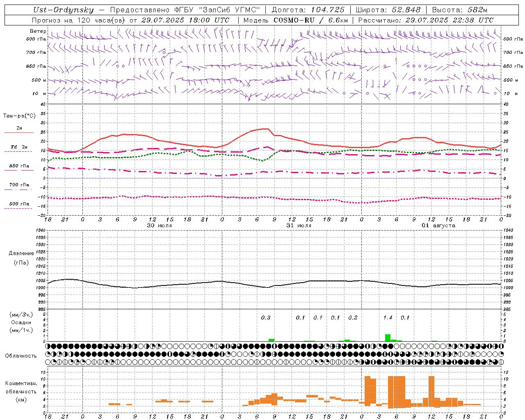The width and height of the screenshot is (525, 420).
Task: Click the green precipitation bar under 0.3
Action: (x=272, y=340)
